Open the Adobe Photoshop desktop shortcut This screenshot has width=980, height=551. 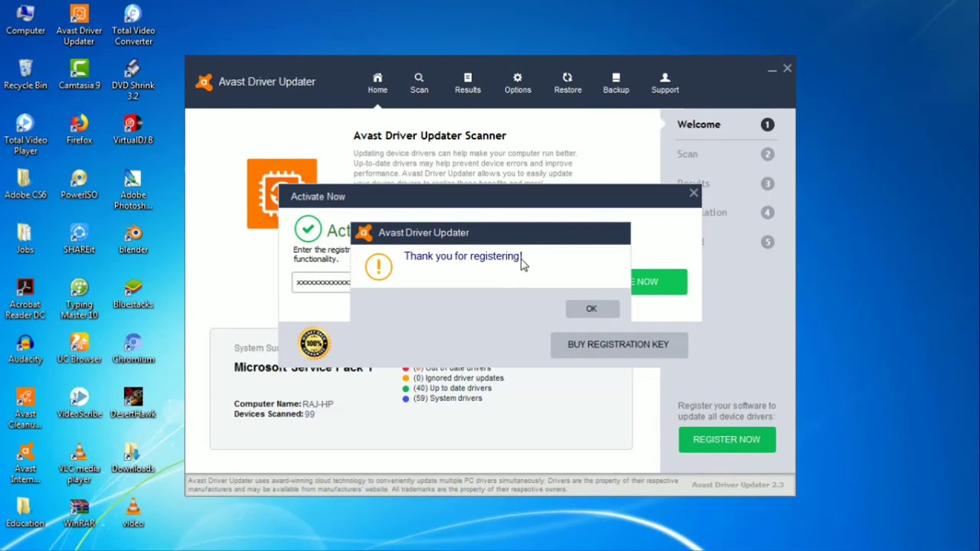(133, 190)
